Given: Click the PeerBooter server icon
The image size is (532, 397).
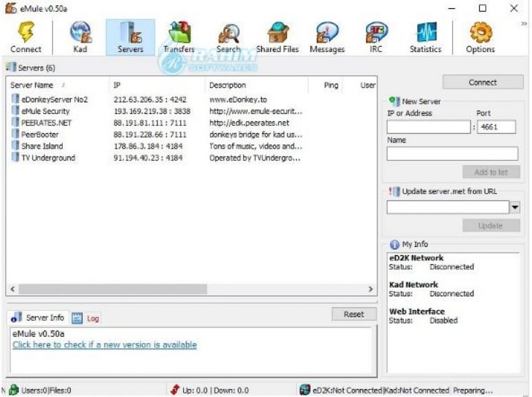Looking at the screenshot, I should click(16, 134).
